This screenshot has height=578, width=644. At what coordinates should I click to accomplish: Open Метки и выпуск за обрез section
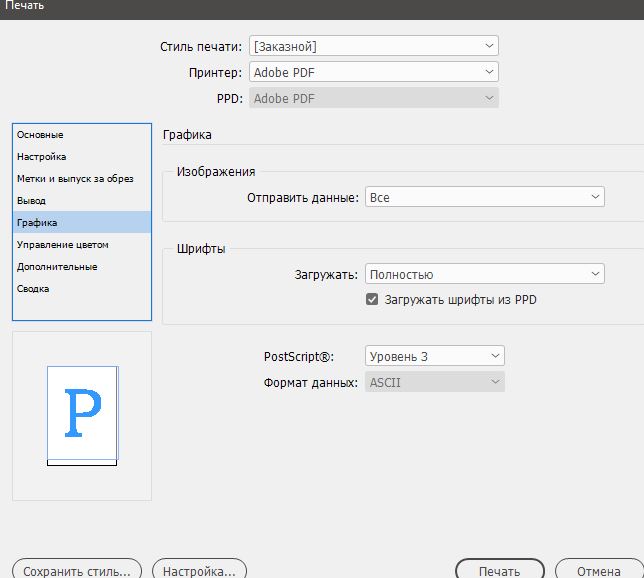(82, 179)
